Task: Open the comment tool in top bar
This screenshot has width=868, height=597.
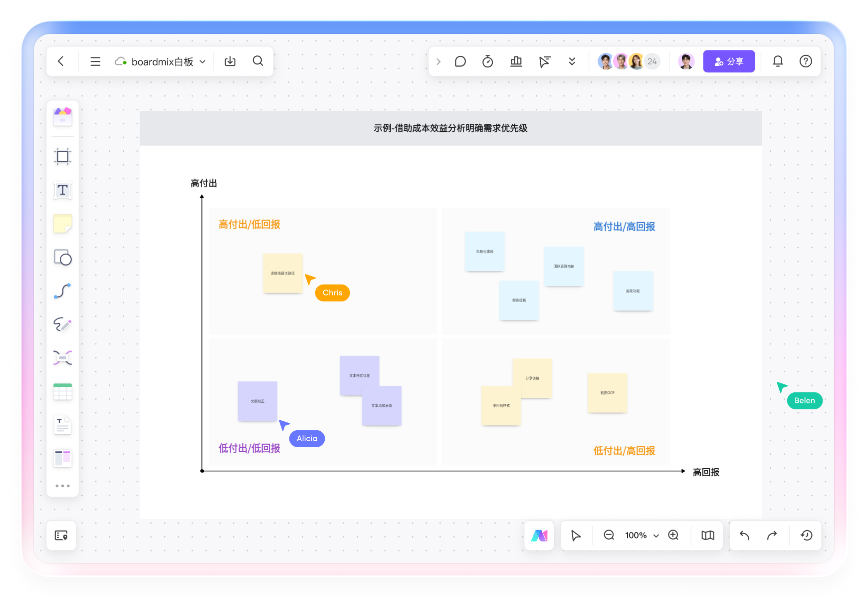Action: coord(460,61)
